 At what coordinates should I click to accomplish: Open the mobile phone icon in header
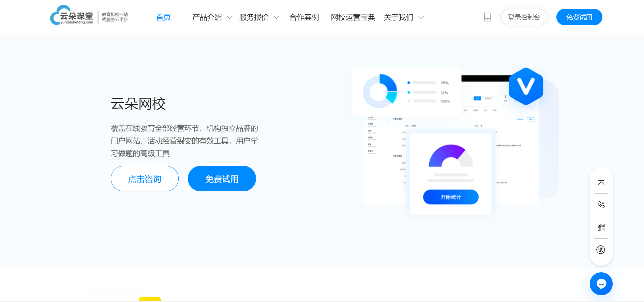tap(487, 17)
